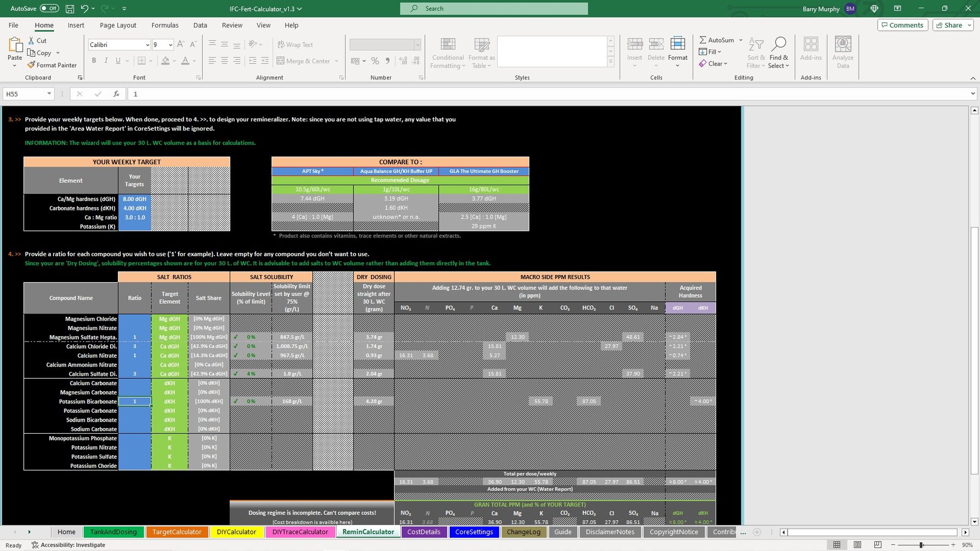Expand the formula bar

pyautogui.click(x=973, y=94)
